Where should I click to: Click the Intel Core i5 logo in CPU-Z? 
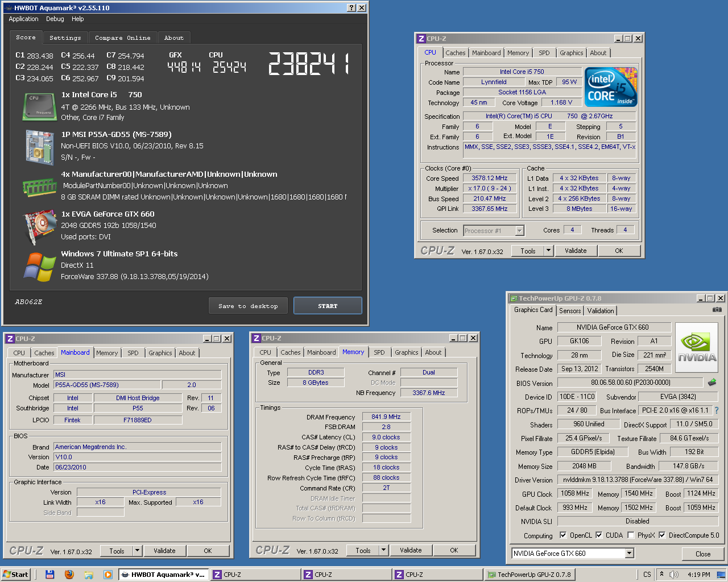point(611,87)
